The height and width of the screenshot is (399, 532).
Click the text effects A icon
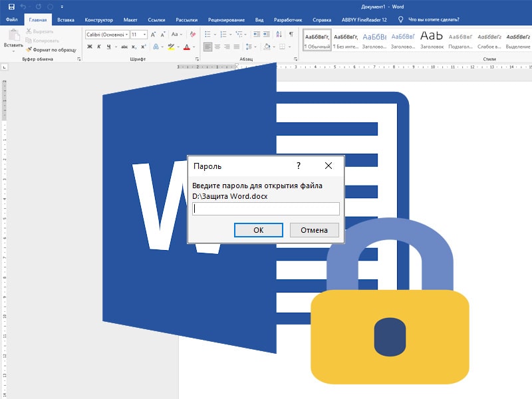tap(156, 47)
